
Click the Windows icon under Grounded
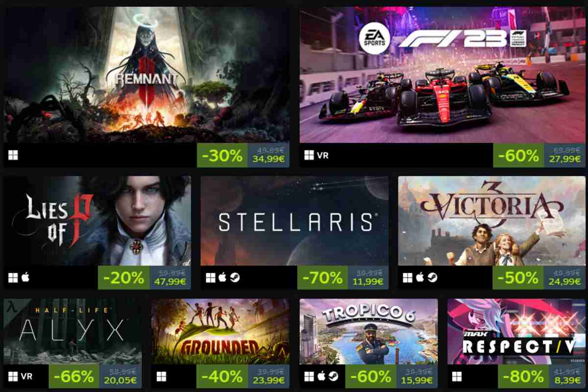pos(161,376)
